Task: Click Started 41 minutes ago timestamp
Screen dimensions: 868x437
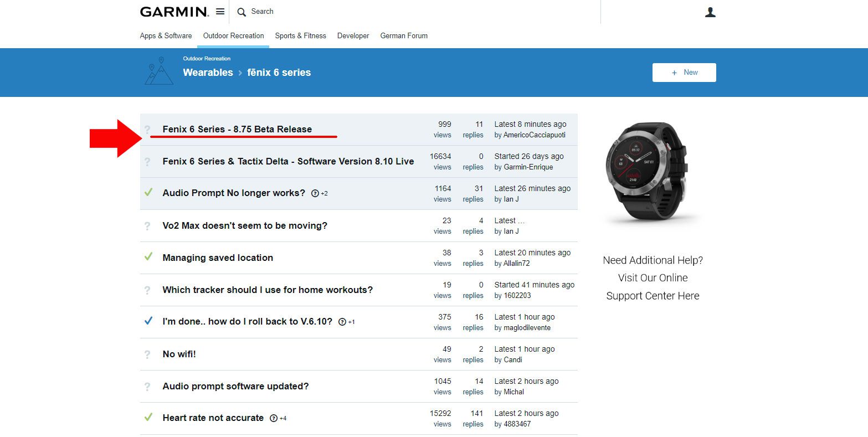Action: (535, 285)
